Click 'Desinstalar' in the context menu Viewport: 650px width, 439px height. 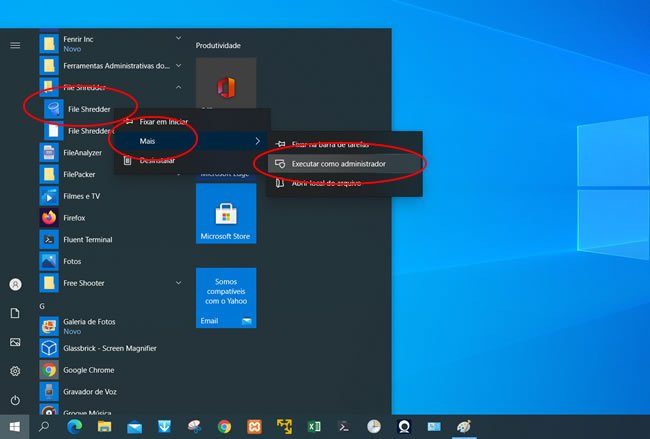[157, 160]
